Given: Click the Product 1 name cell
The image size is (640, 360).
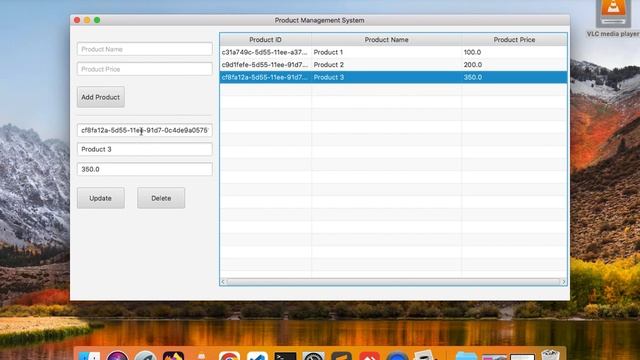Looking at the screenshot, I should [386, 52].
